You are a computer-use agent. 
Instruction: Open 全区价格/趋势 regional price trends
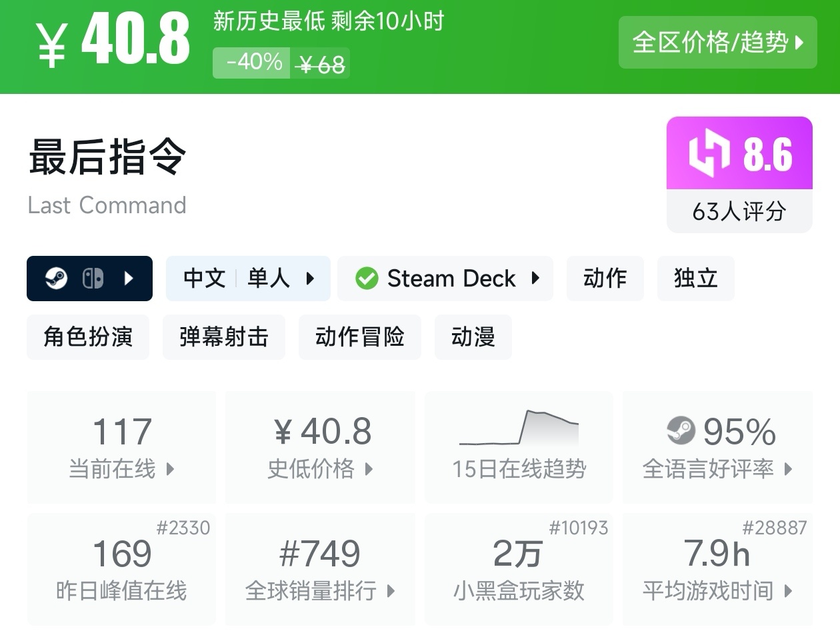coord(717,43)
